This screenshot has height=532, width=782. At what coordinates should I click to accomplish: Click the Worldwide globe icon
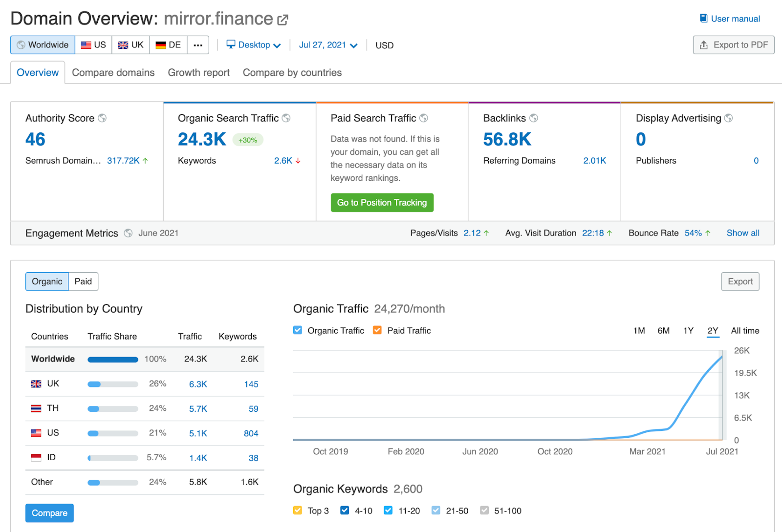(x=21, y=45)
